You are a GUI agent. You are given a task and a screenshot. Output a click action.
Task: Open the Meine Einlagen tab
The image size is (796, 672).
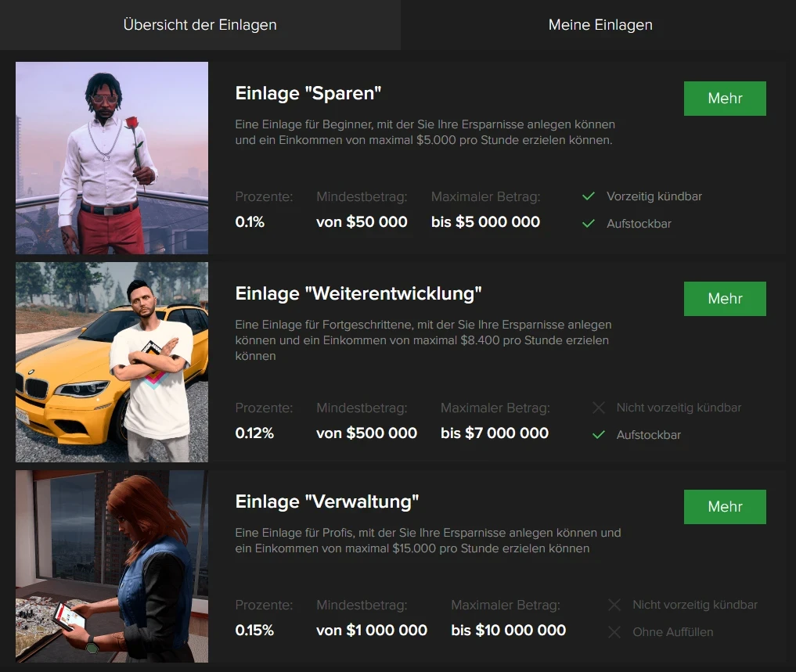click(600, 25)
